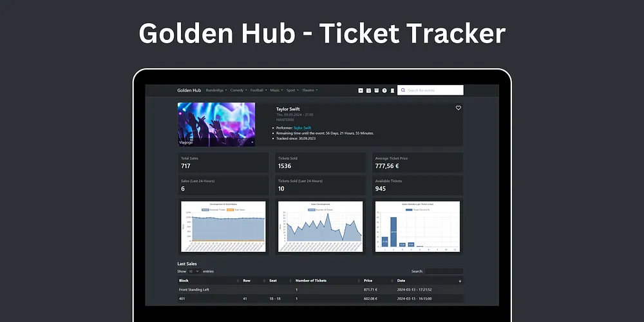The image size is (644, 322).
Task: Expand the Bundesliga dropdown menu
Action: pyautogui.click(x=216, y=90)
